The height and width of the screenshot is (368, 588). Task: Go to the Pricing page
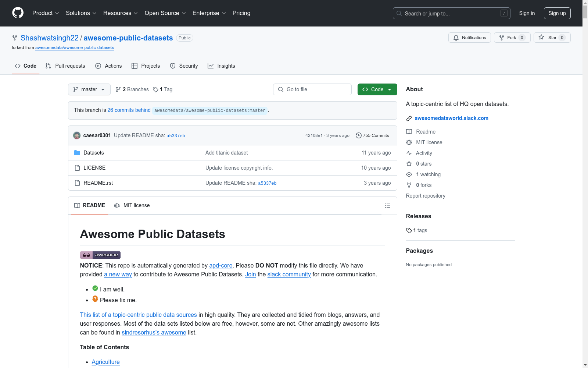[241, 13]
